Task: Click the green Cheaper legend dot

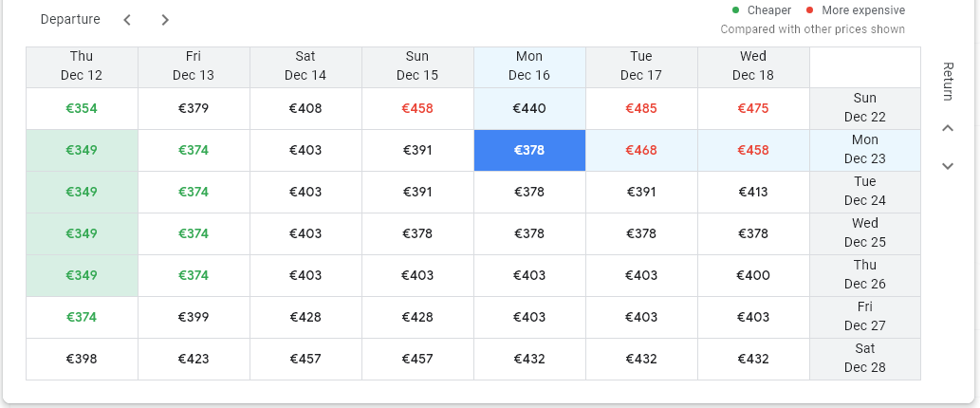Action: [735, 10]
